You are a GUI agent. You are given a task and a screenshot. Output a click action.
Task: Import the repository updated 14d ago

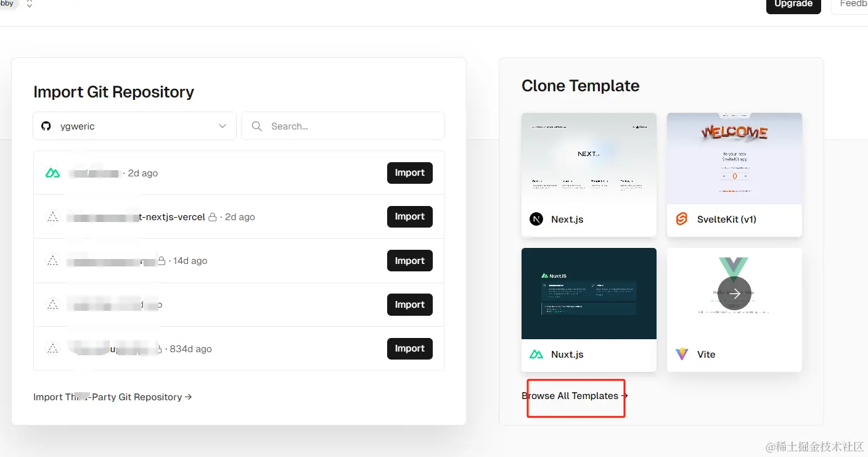point(410,260)
